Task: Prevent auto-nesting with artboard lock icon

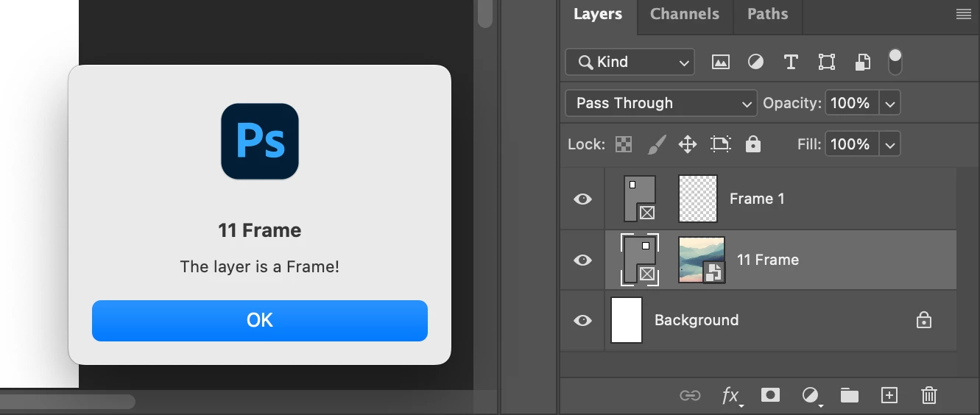Action: click(720, 144)
